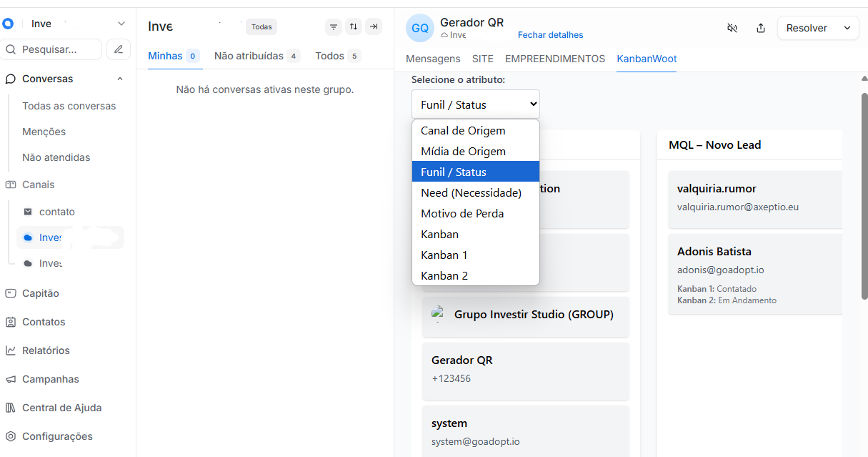The image size is (868, 457).
Task: Open the system kanban card
Action: 526,431
